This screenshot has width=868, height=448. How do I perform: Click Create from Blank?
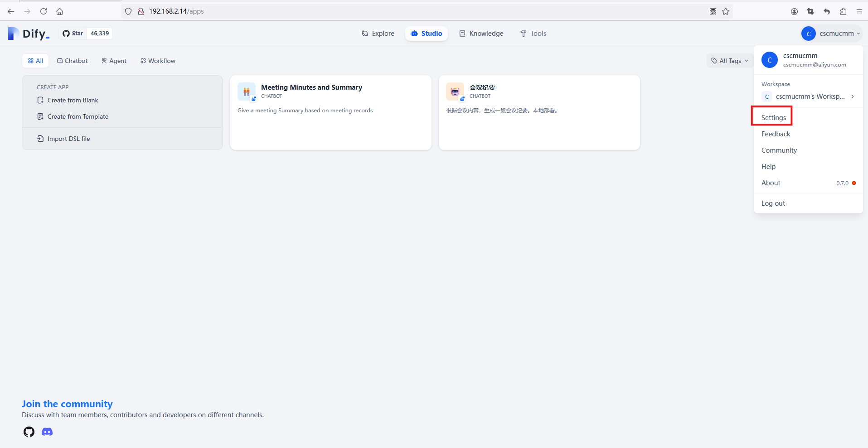[73, 100]
